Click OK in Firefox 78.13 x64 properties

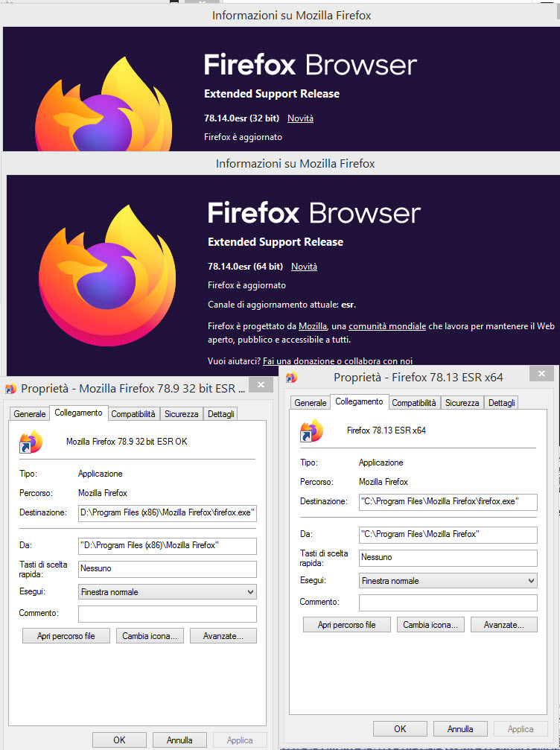[x=400, y=729]
